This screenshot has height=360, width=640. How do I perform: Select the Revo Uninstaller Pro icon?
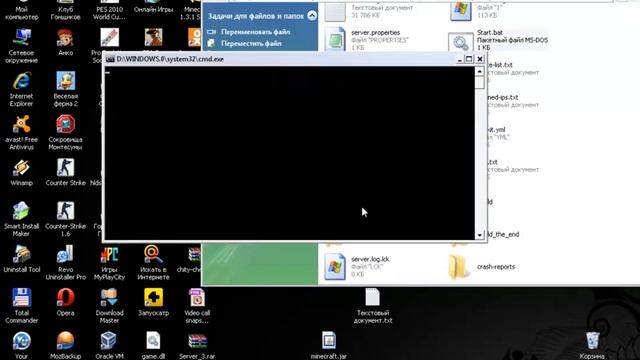point(65,254)
